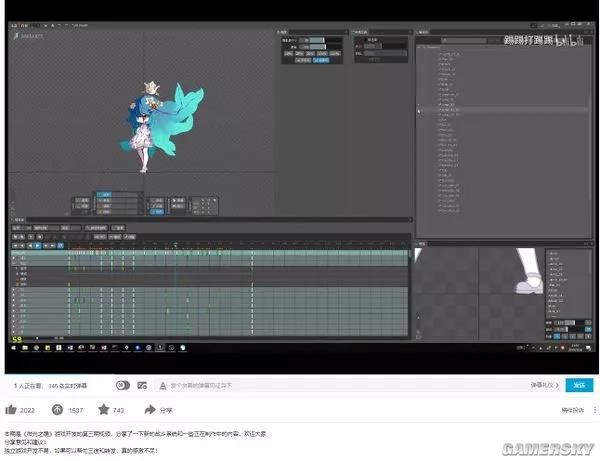Open the danmaku font style 'A' icon
Viewport: 600px width, 461px height.
click(163, 386)
